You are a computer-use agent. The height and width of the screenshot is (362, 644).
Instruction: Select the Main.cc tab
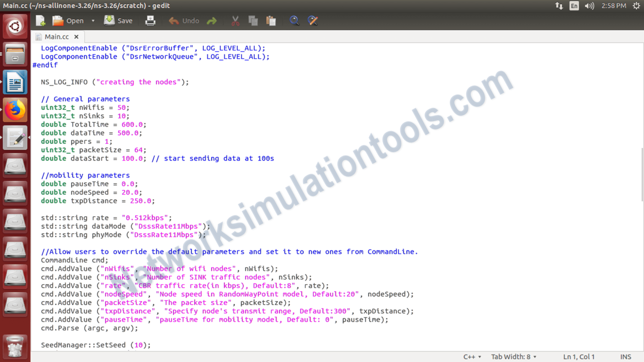57,36
